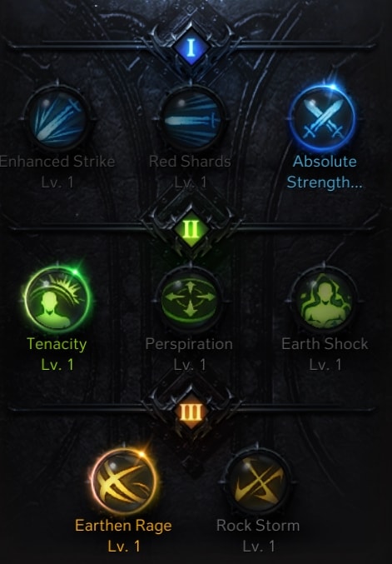The height and width of the screenshot is (564, 392).
Task: Select the Earthen Rage orange icon
Action: coord(124,482)
